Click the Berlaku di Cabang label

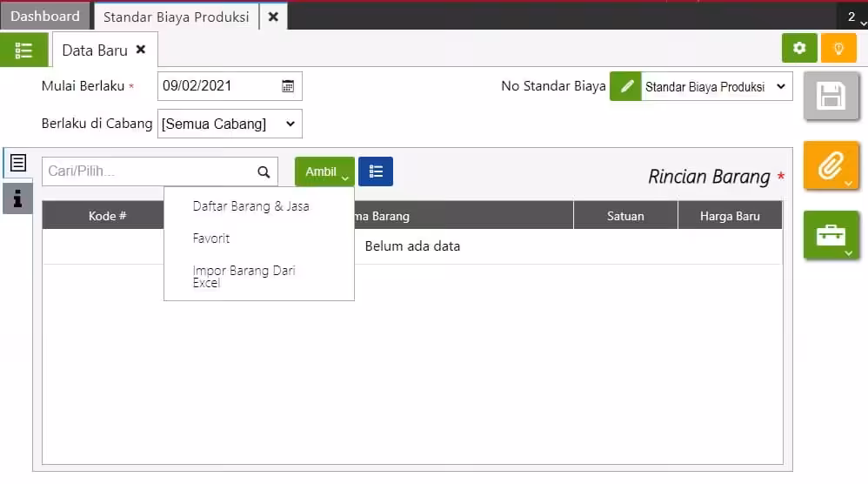click(97, 124)
